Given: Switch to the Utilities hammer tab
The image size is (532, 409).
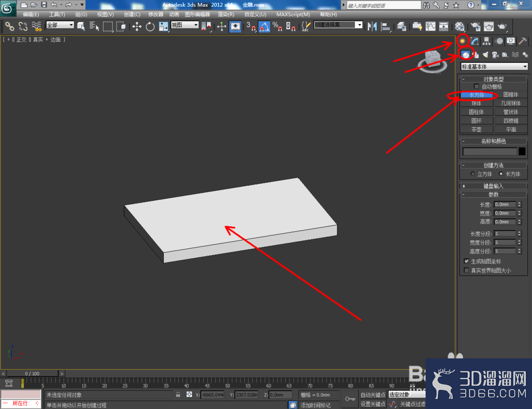Looking at the screenshot, I should (x=522, y=41).
